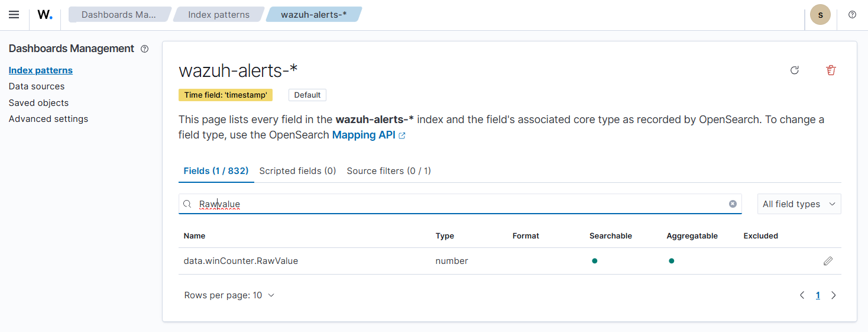Go to Saved objects section

click(38, 103)
